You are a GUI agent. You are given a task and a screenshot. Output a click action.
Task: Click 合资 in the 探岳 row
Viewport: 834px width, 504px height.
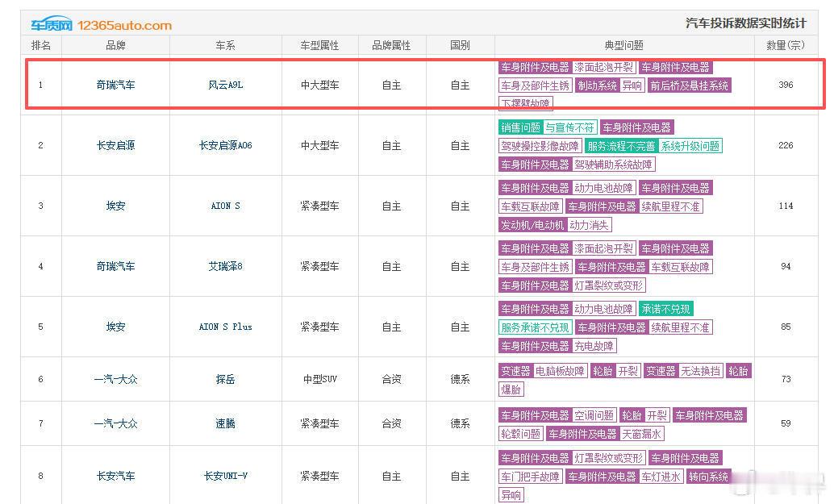(391, 379)
